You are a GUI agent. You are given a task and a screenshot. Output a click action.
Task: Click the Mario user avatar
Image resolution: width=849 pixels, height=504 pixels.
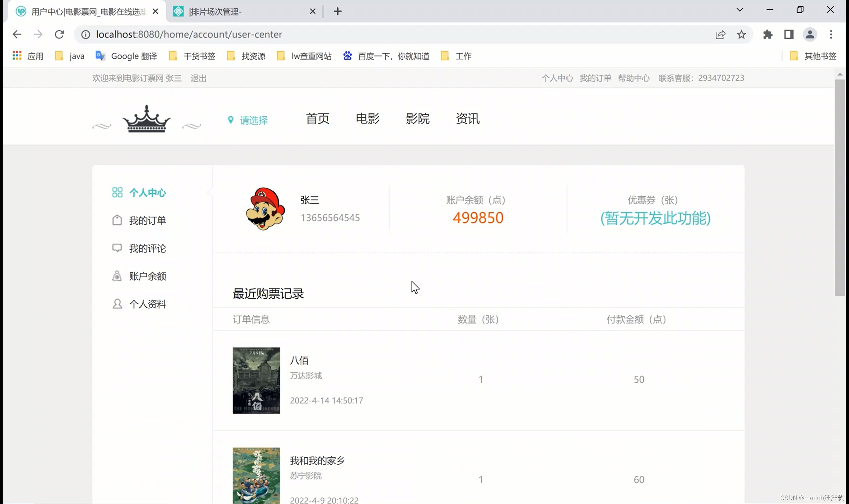[265, 209]
